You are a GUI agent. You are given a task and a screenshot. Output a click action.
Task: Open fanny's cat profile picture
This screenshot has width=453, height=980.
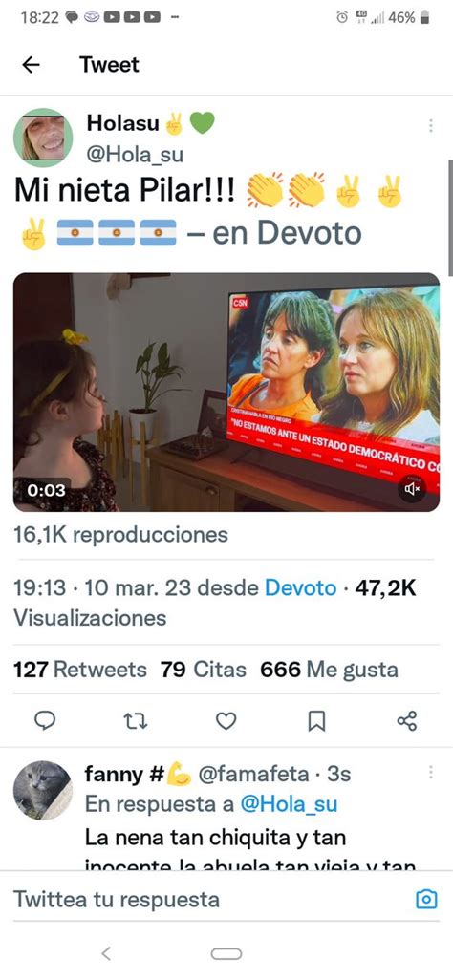(x=43, y=790)
